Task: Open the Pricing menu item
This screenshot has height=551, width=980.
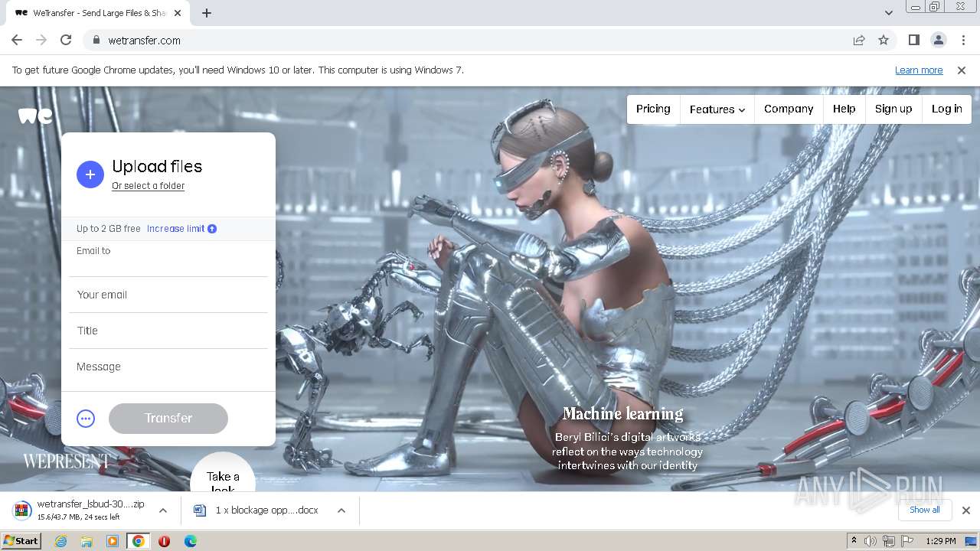Action: [x=653, y=109]
